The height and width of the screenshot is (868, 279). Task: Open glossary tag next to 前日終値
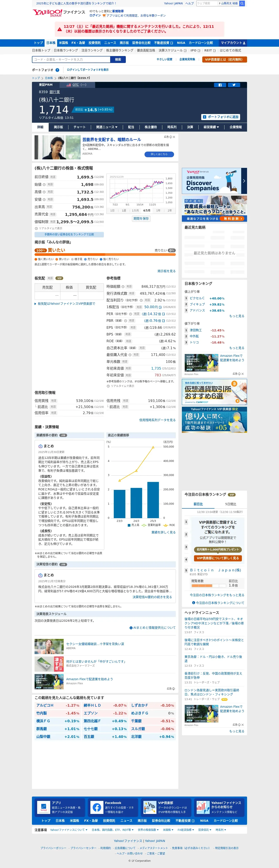[x=53, y=177]
